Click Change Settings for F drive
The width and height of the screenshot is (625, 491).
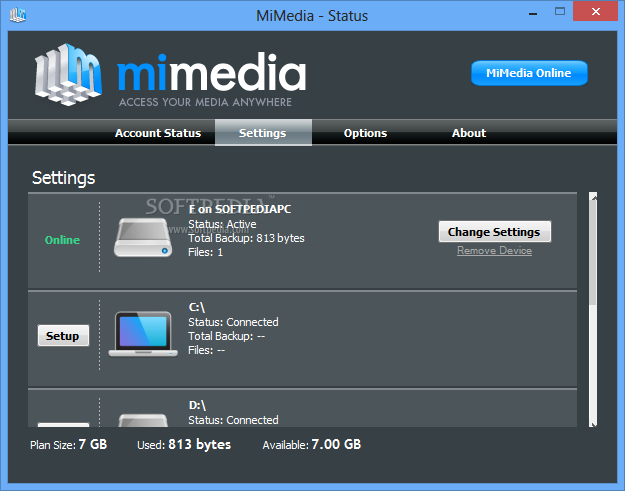[495, 232]
